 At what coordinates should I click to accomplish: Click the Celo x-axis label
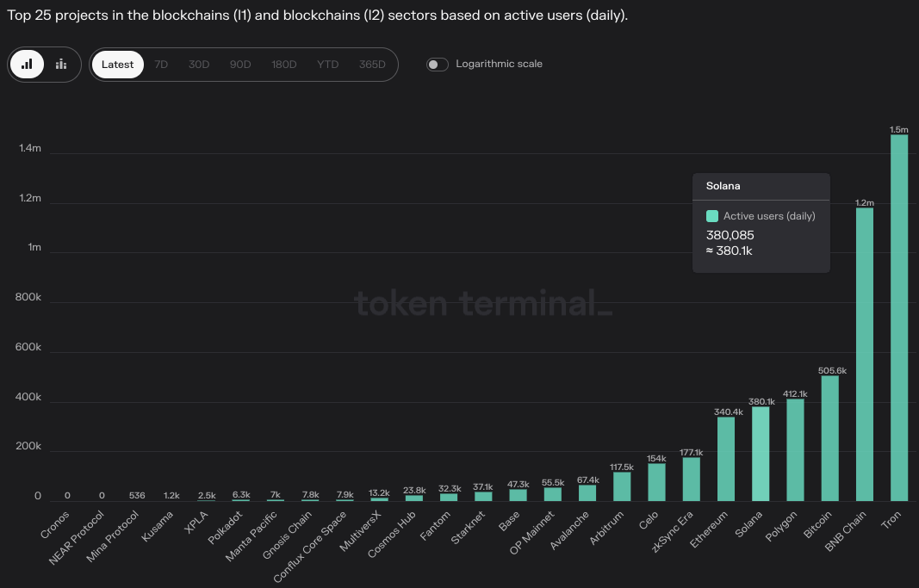(x=649, y=520)
